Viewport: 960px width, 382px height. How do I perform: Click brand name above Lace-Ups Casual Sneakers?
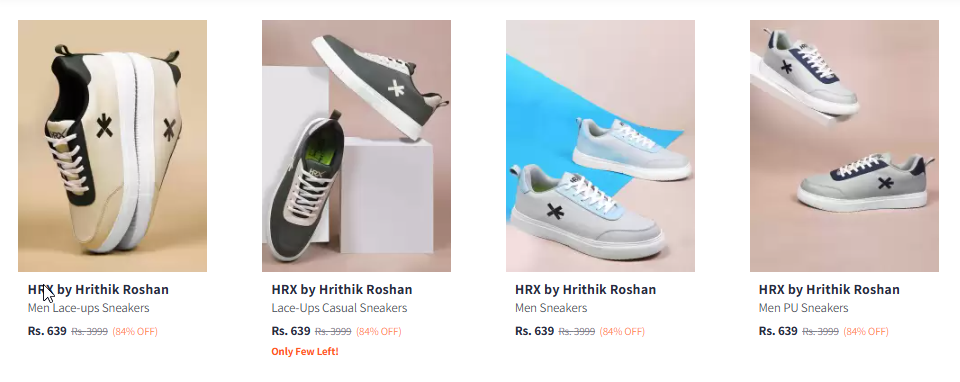[x=342, y=290]
